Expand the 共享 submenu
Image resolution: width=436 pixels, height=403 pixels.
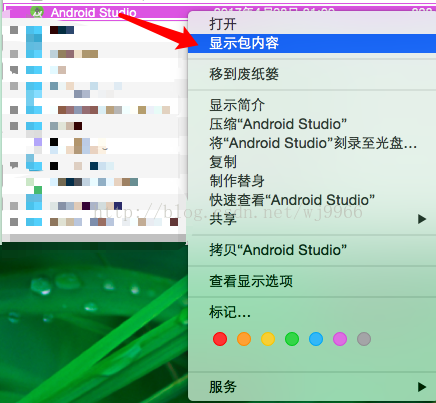[x=312, y=219]
